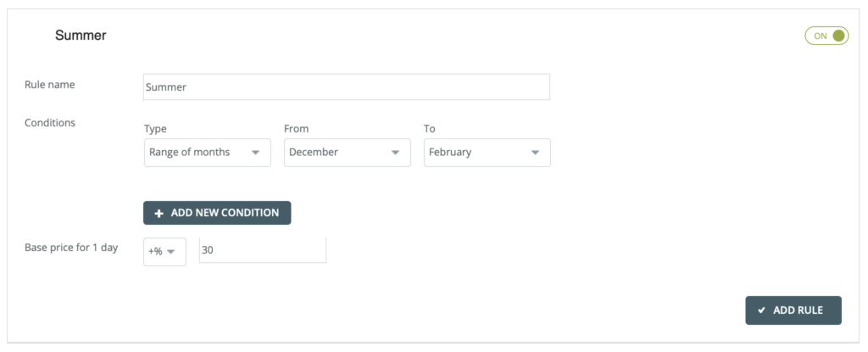Click the From column label
Viewport: 868px width, 352px height.
pyautogui.click(x=296, y=129)
